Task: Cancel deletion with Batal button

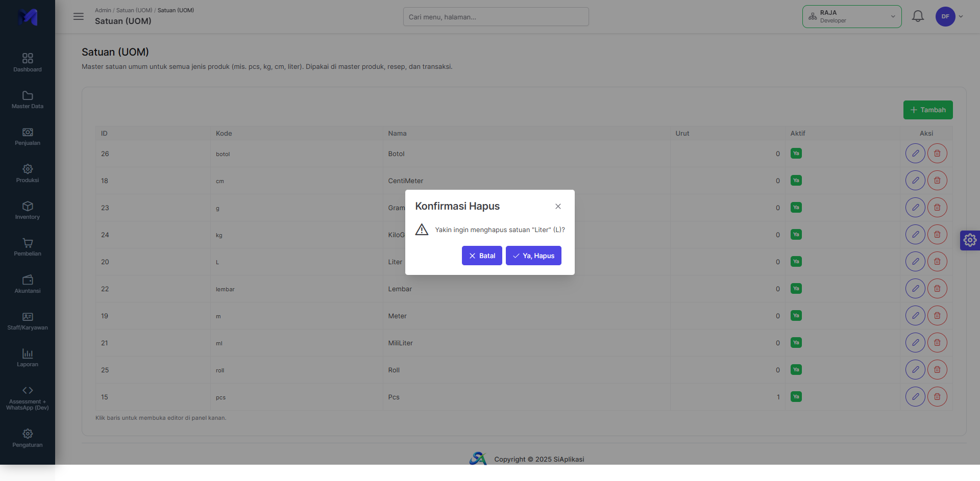Action: [x=482, y=256]
